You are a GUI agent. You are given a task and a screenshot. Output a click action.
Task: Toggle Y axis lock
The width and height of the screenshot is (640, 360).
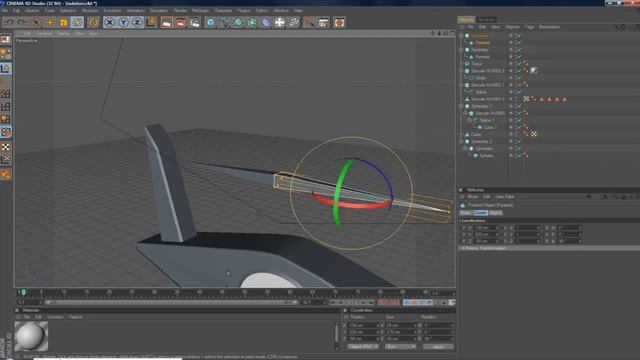coord(123,22)
